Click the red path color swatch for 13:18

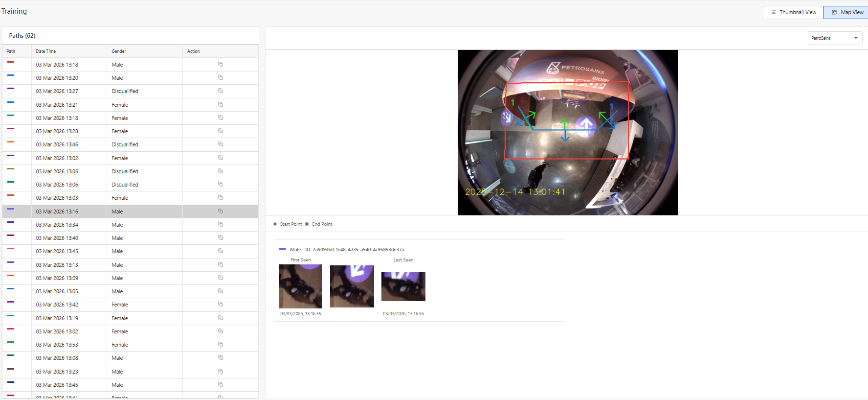click(x=11, y=62)
